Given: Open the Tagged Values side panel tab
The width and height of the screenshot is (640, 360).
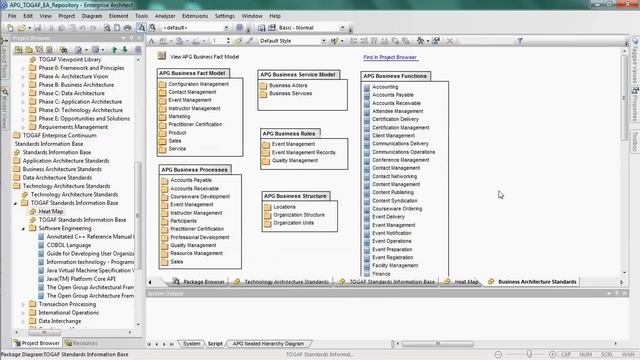Looking at the screenshot, I should pyautogui.click(x=635, y=61).
